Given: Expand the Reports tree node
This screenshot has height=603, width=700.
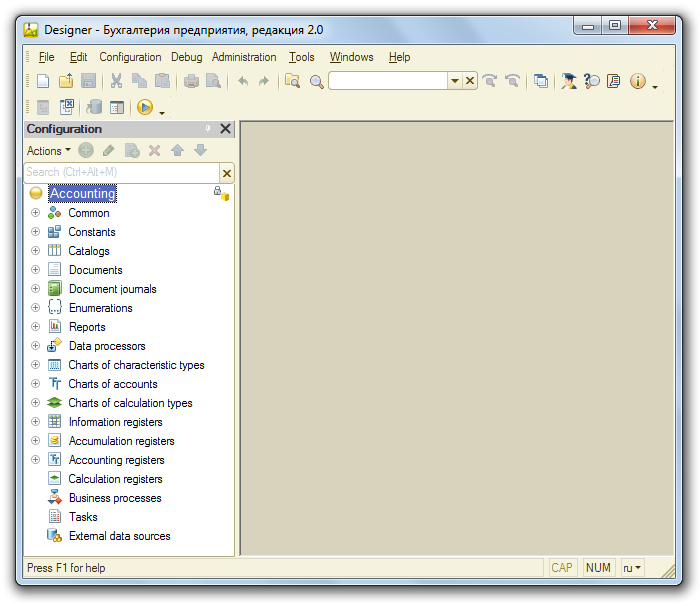Looking at the screenshot, I should pos(35,327).
